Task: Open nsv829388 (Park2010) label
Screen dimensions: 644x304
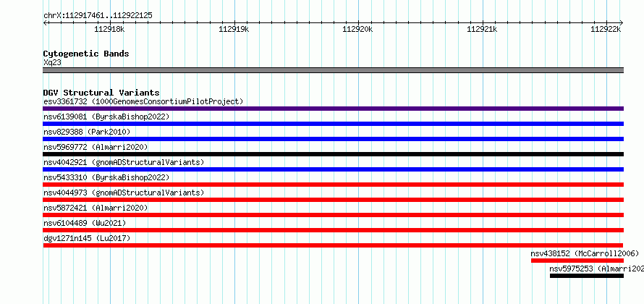Action: tap(87, 132)
